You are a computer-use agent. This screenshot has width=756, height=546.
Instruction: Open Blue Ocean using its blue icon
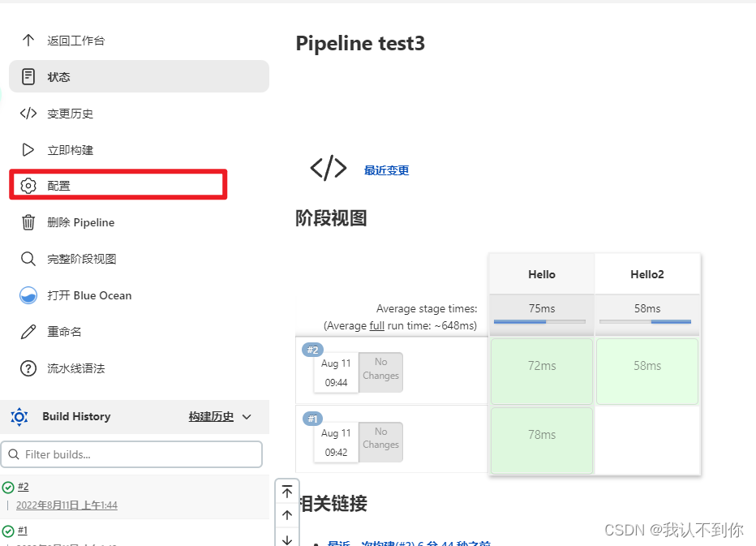[28, 295]
